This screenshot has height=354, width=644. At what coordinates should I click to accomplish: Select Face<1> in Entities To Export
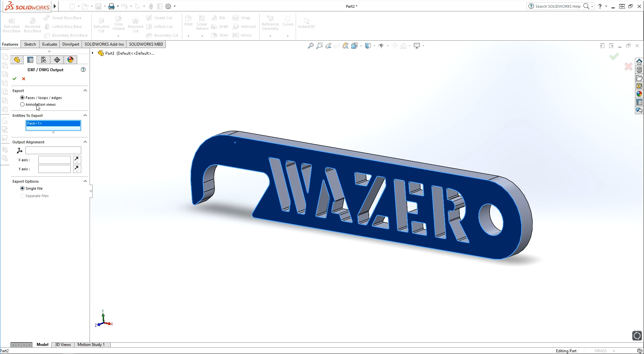coord(53,123)
